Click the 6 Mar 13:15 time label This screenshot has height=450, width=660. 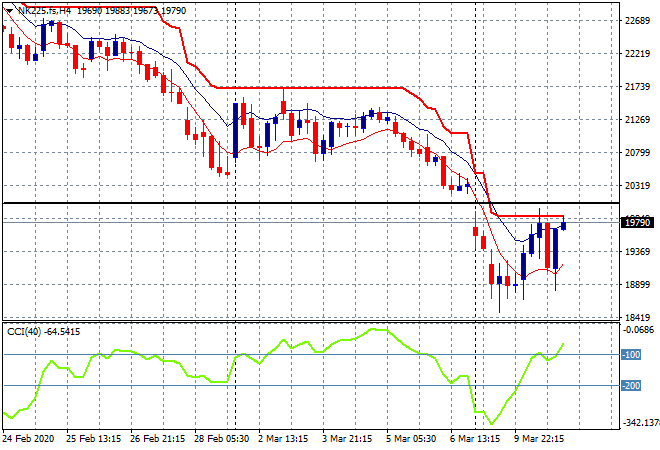coord(477,438)
